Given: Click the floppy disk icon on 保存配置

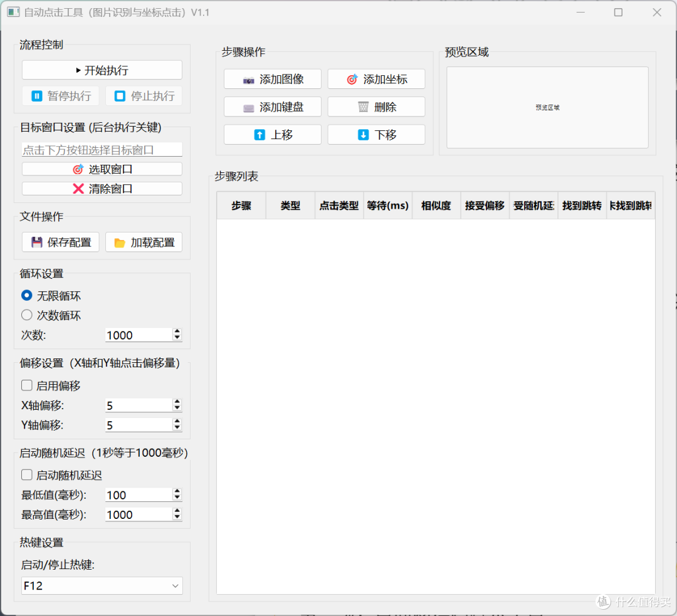Looking at the screenshot, I should 37,242.
